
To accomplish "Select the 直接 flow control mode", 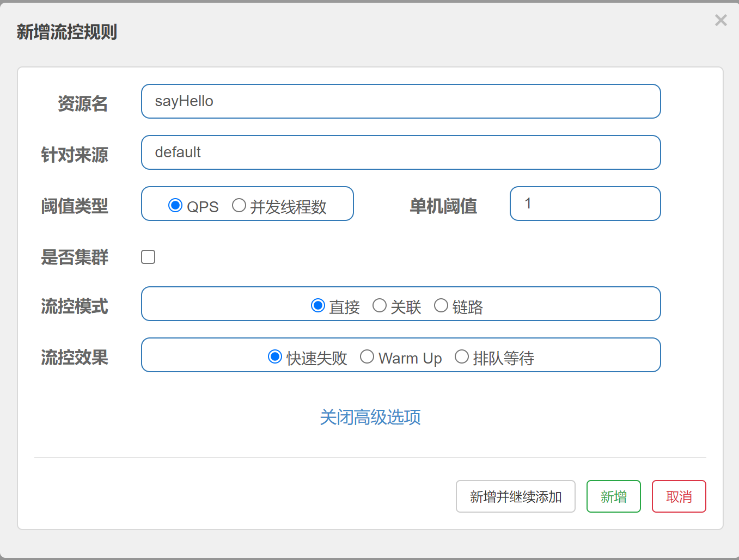I will 318,305.
